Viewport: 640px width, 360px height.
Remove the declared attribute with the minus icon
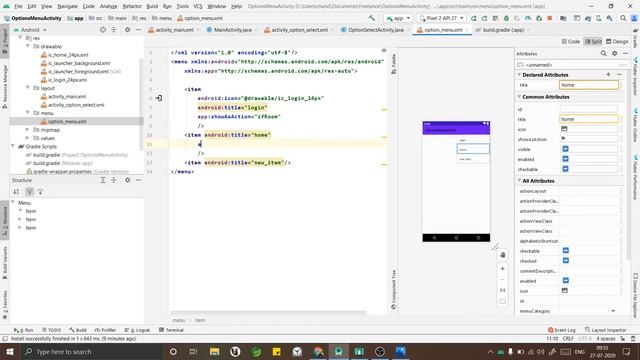[x=619, y=74]
